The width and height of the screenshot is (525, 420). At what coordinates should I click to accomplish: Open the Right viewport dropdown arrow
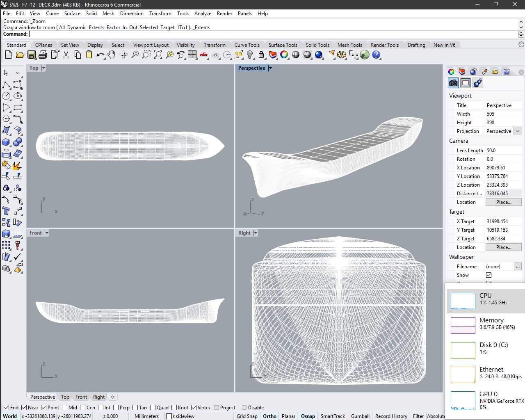(256, 233)
